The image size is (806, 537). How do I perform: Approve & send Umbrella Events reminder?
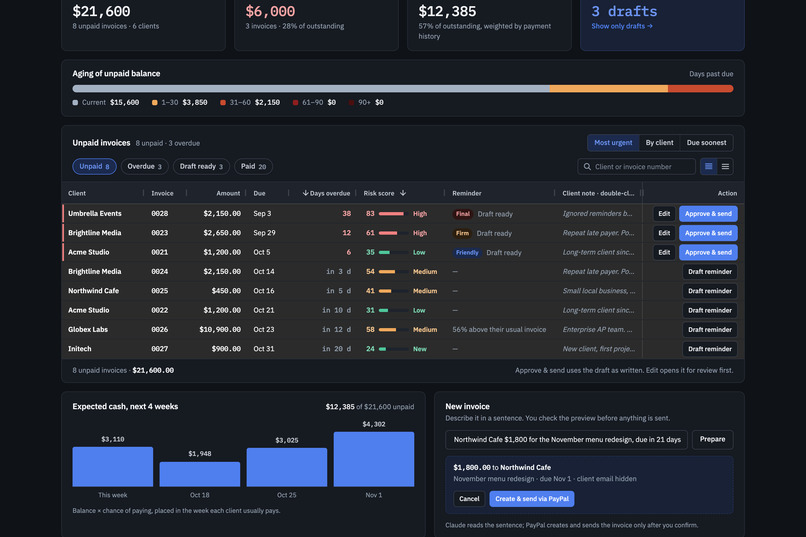click(708, 214)
